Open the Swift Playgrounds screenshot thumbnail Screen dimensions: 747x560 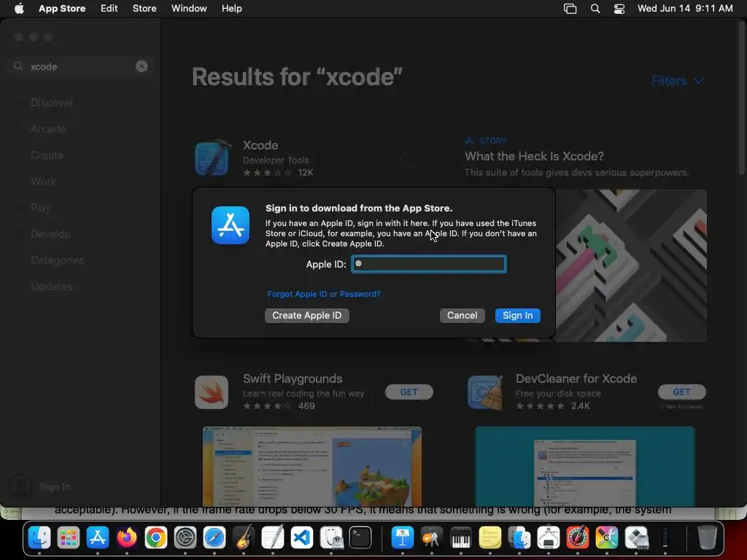(312, 467)
